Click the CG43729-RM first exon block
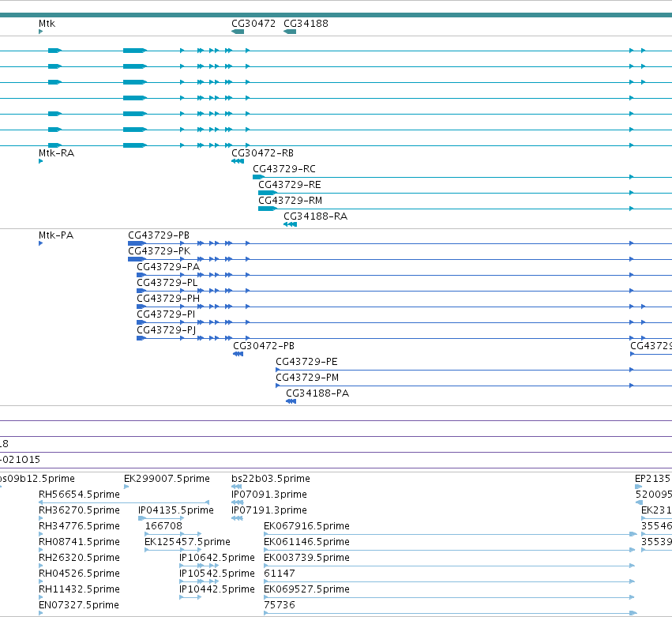The height and width of the screenshot is (617, 672). tap(268, 209)
